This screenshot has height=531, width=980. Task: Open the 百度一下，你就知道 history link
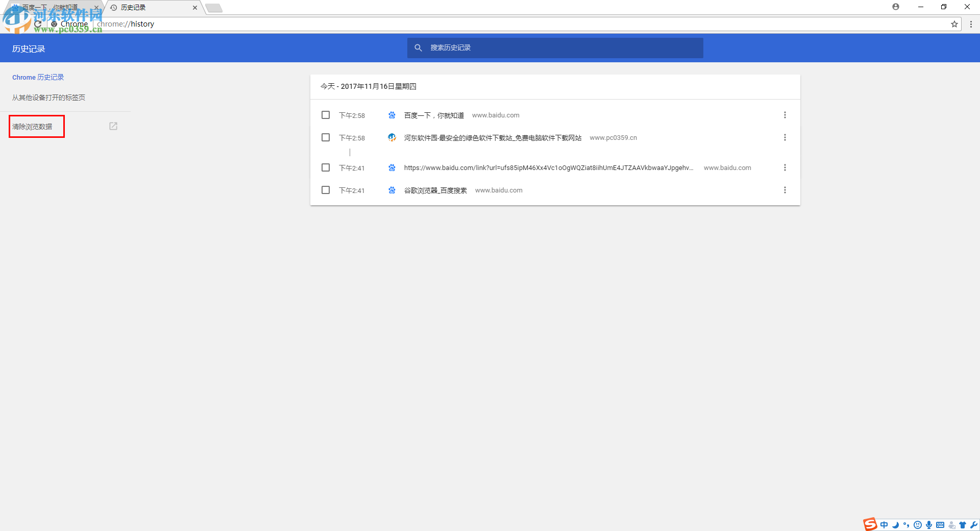click(434, 115)
